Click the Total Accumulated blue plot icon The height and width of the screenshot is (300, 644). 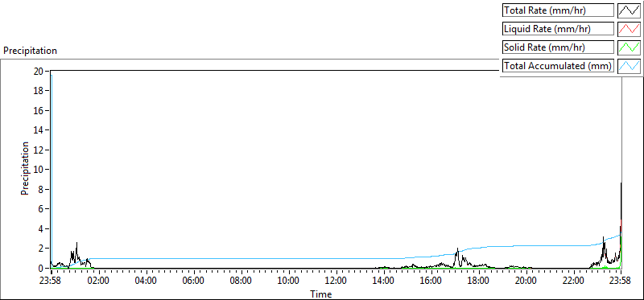[x=629, y=65]
